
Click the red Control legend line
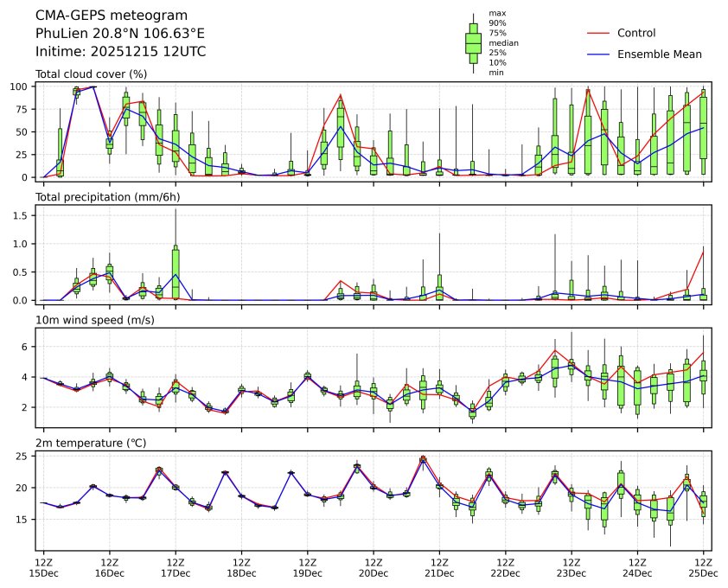(598, 33)
